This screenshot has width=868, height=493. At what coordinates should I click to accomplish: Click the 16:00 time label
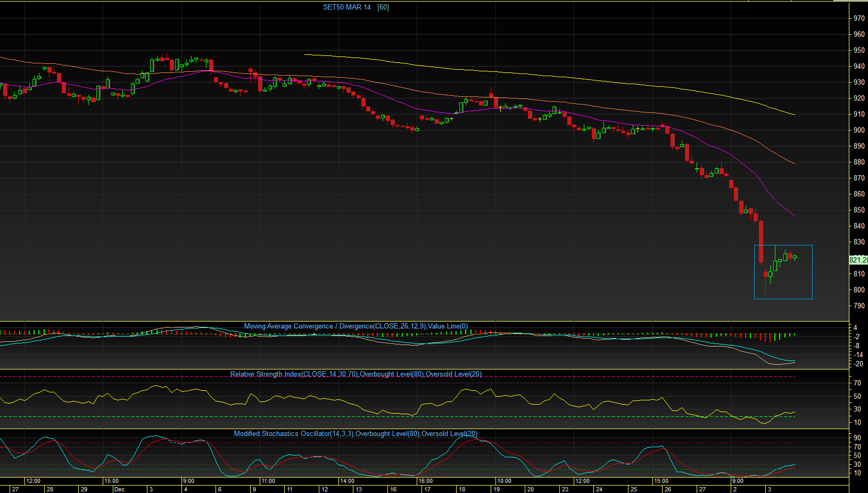coord(425,481)
